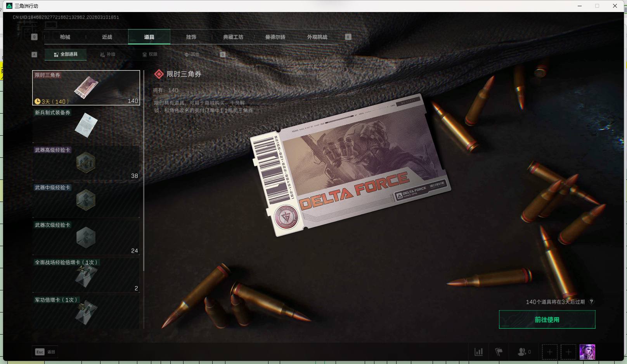The height and width of the screenshot is (364, 627).
Task: Click the 三角洲行动 window title icon
Action: [10, 6]
